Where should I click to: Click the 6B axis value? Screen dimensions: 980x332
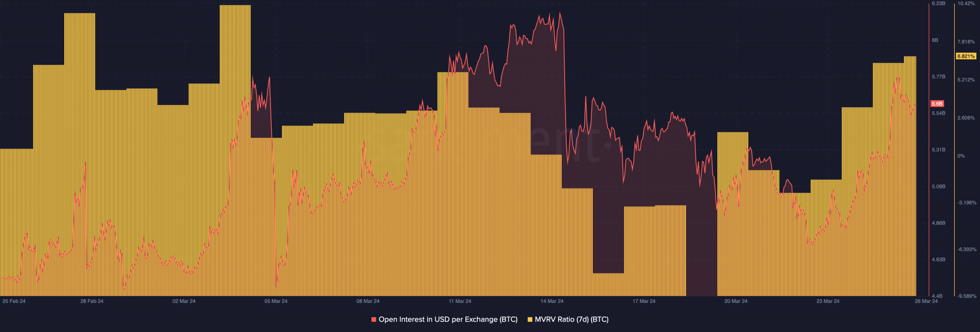point(935,40)
